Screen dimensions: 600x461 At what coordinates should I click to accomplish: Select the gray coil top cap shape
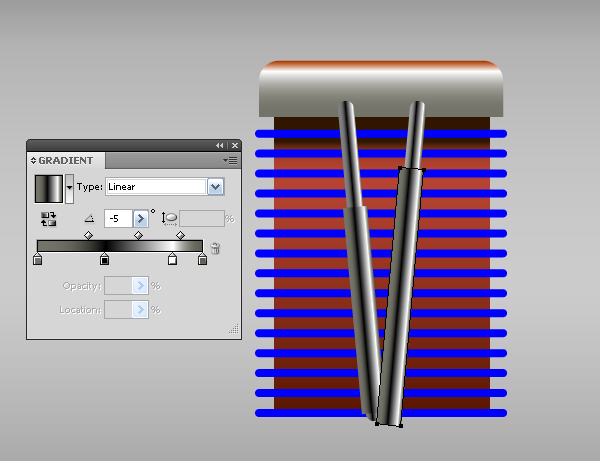click(x=381, y=89)
